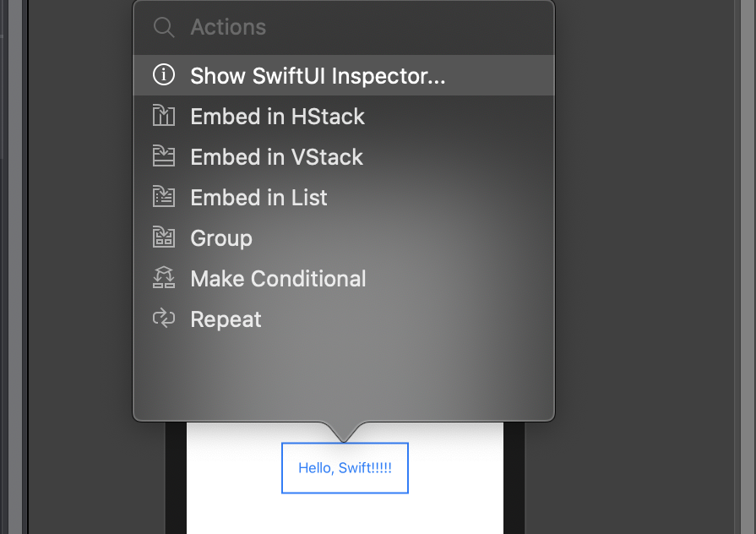Choose Embed in List text label

pyautogui.click(x=258, y=198)
